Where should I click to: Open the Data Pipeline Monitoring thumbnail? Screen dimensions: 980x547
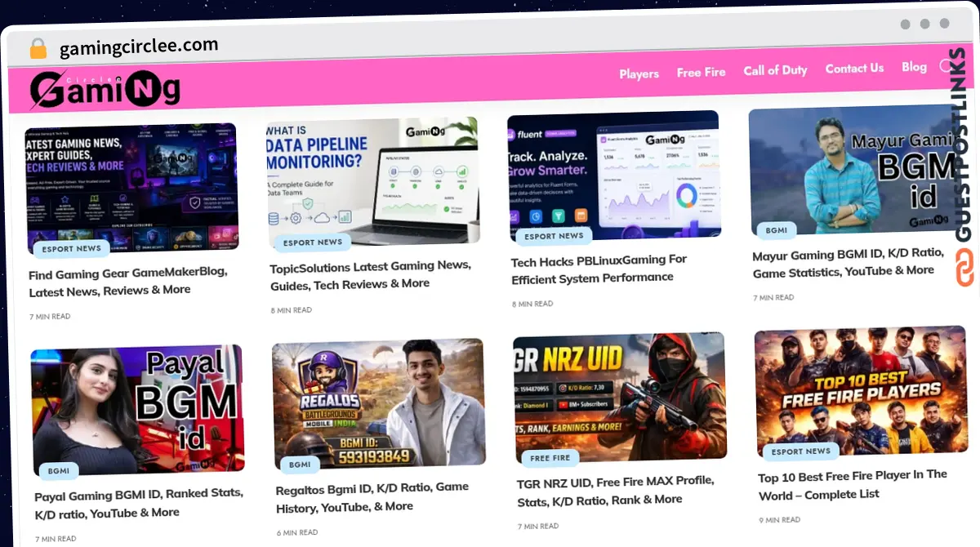click(373, 181)
